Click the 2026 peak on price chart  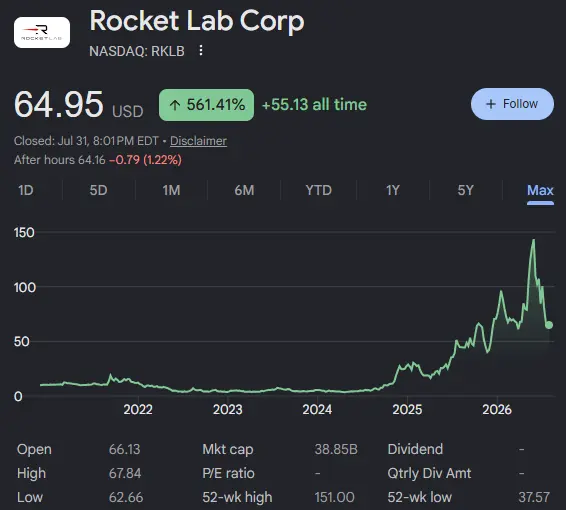(534, 240)
